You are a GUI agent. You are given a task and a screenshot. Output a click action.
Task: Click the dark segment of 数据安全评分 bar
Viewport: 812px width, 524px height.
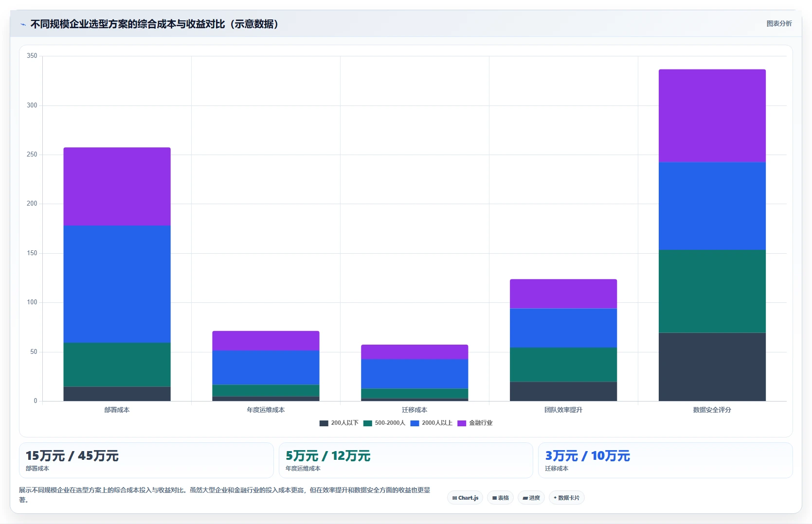tap(712, 367)
